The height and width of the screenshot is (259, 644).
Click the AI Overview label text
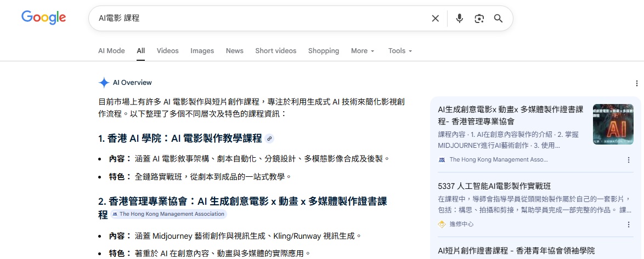click(132, 83)
